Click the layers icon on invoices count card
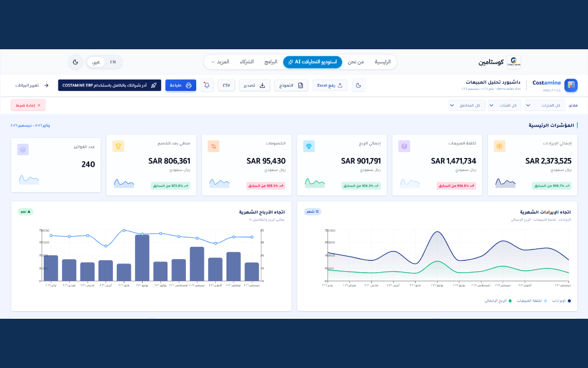This screenshot has width=588, height=368. (23, 149)
